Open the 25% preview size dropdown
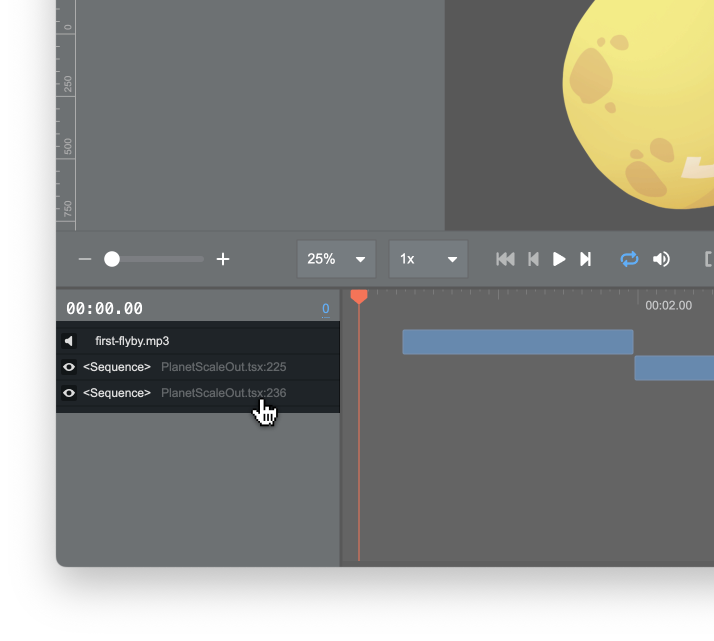Screen dimensions: 714x641 (336, 259)
